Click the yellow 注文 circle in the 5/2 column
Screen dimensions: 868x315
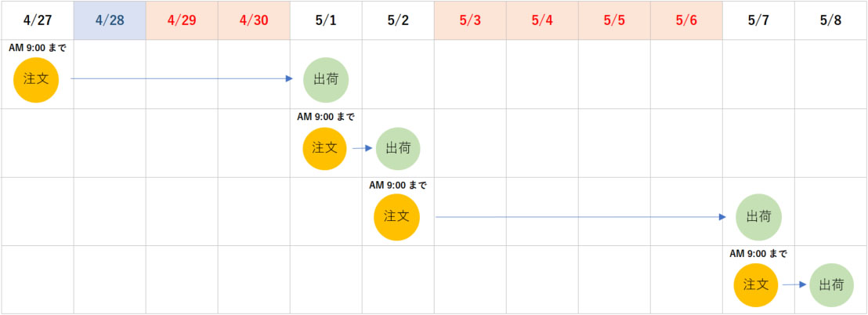tap(396, 217)
